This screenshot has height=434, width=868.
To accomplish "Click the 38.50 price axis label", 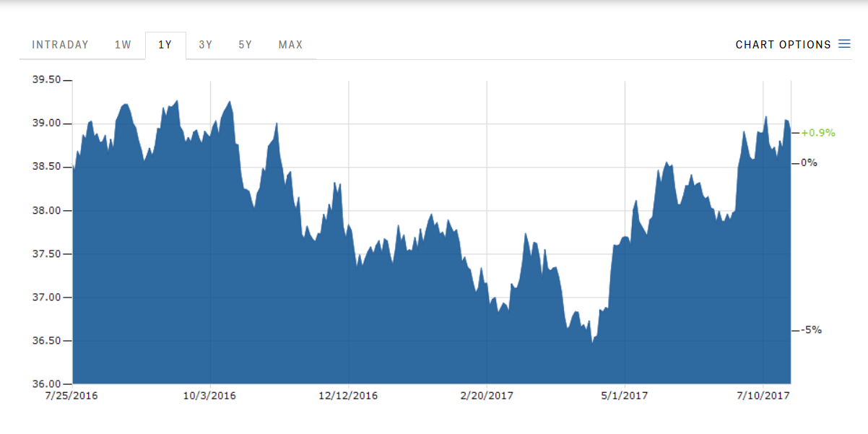I will pos(47,167).
